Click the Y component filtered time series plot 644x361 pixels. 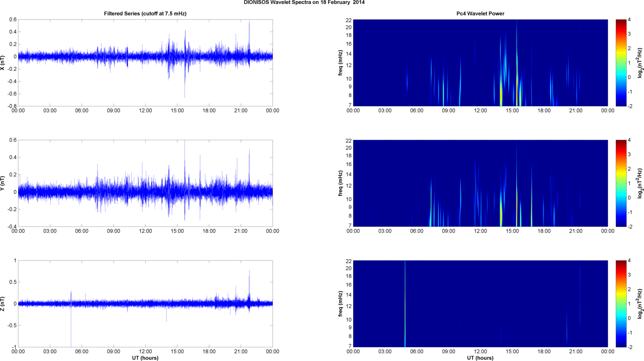pos(145,183)
